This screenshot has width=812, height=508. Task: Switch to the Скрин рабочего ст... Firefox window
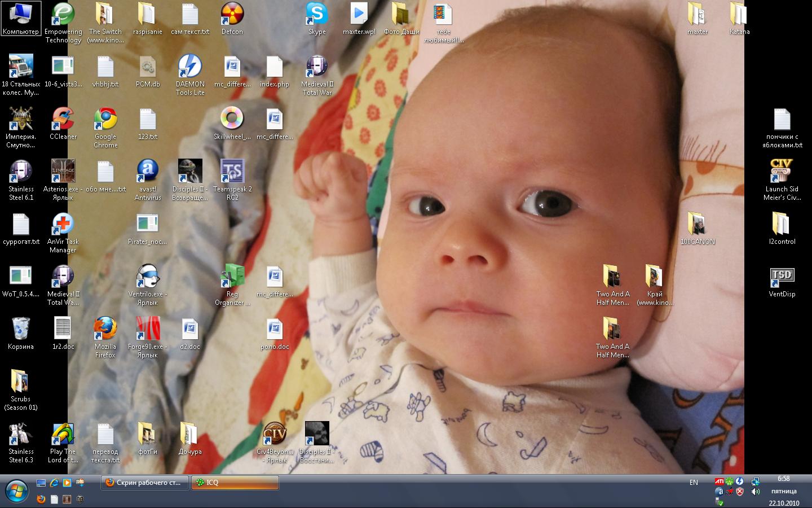coord(144,483)
